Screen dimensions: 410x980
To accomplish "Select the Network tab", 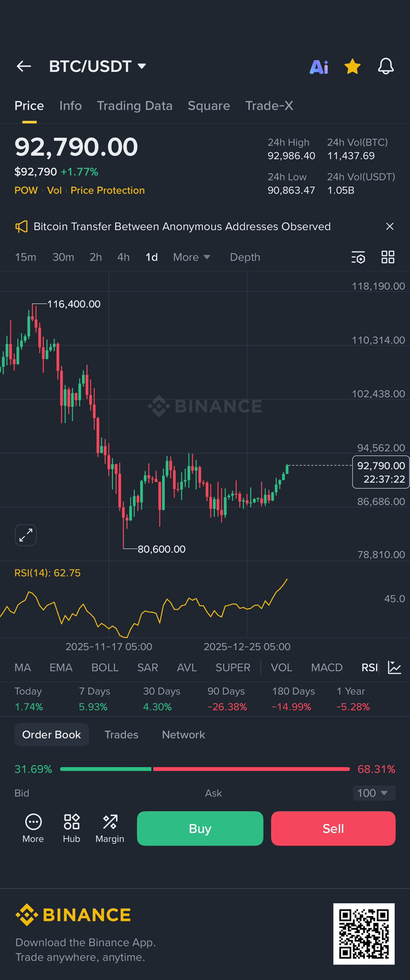I will click(x=183, y=734).
